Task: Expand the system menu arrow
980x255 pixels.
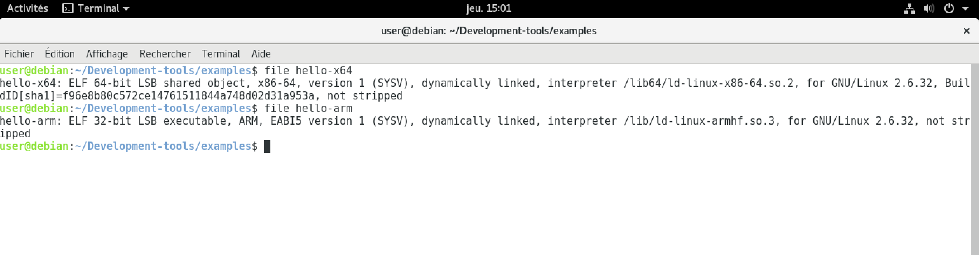Action: [965, 8]
